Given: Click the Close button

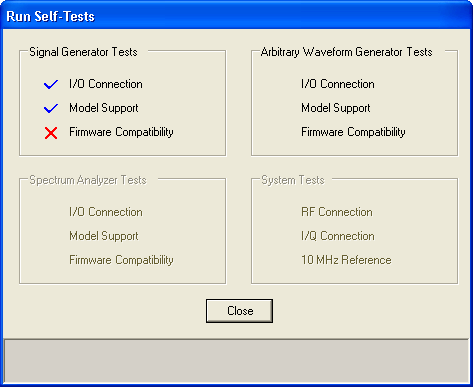Looking at the screenshot, I should 239,311.
